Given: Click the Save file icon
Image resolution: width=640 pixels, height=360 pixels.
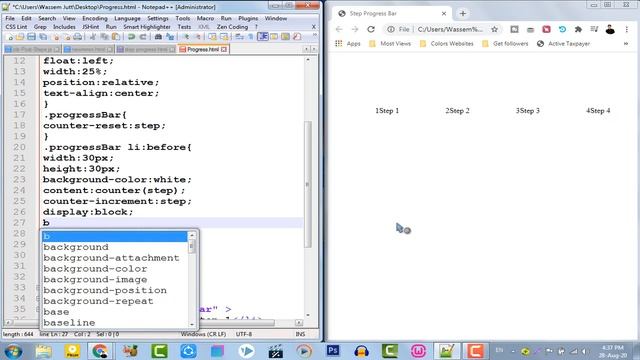Looking at the screenshot, I should [x=31, y=37].
